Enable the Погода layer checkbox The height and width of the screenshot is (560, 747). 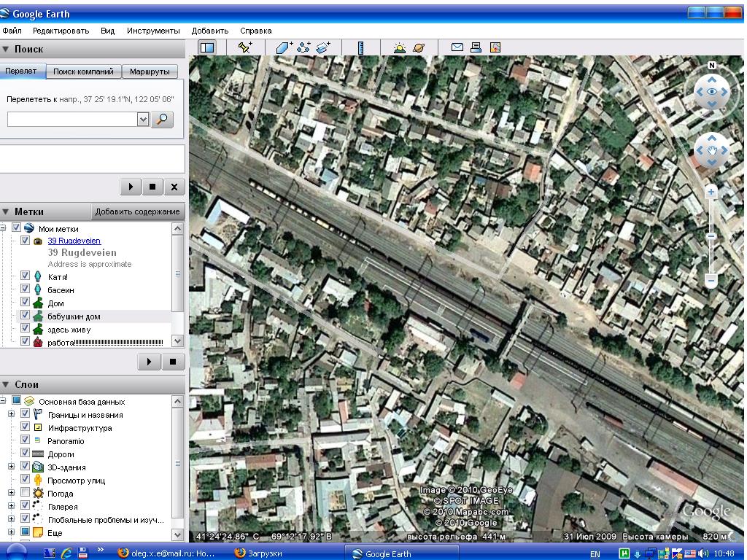(26, 492)
